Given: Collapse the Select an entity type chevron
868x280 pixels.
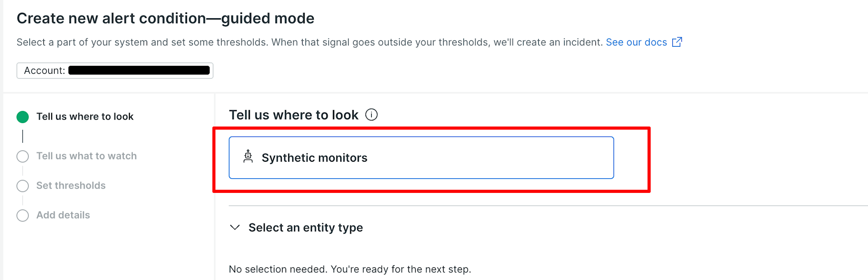Looking at the screenshot, I should [235, 228].
